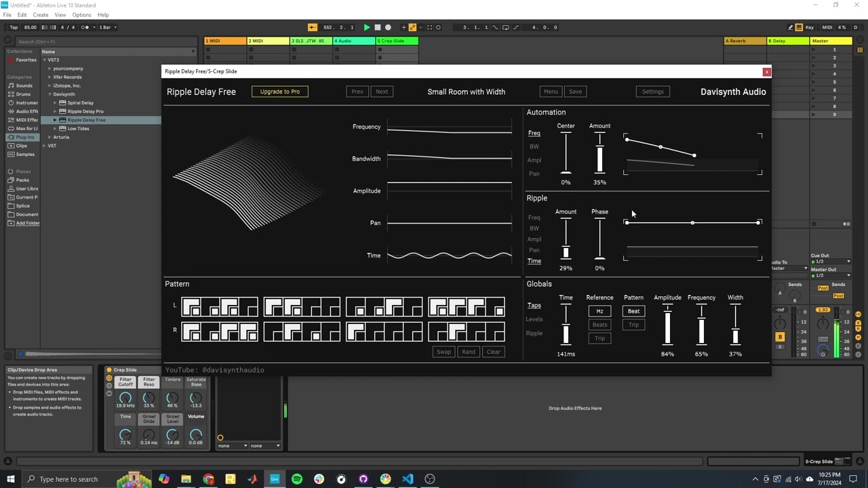Open Copilot from the taskbar
Screen dimensions: 868x488
[164, 479]
